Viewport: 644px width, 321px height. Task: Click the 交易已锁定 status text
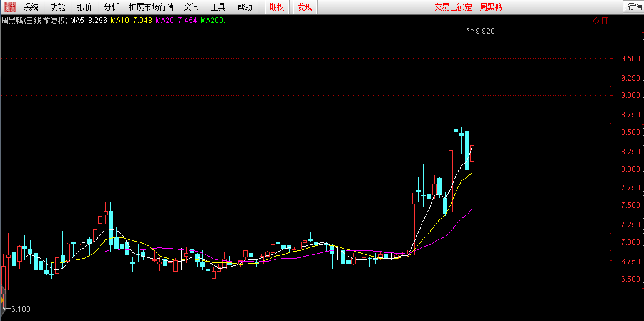tap(454, 7)
